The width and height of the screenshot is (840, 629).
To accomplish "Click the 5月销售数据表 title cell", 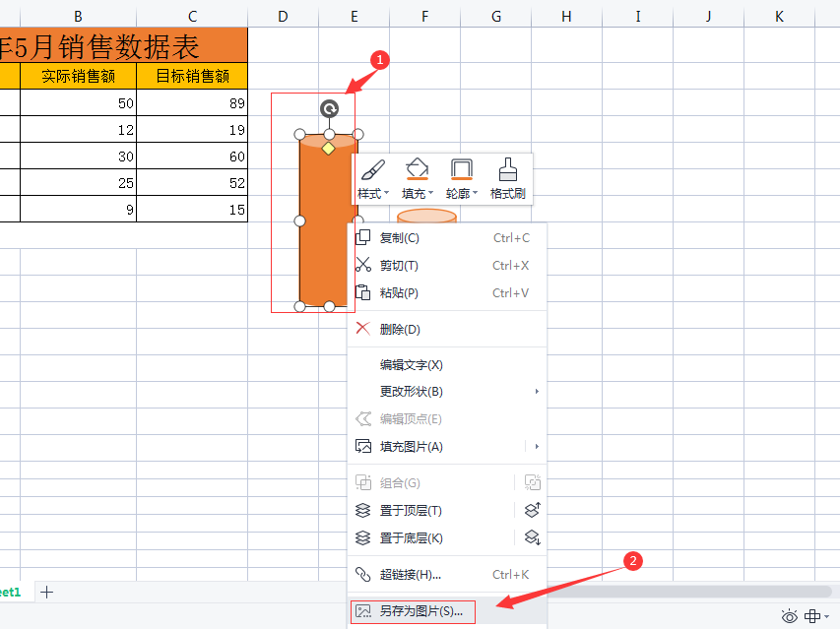I will click(123, 45).
